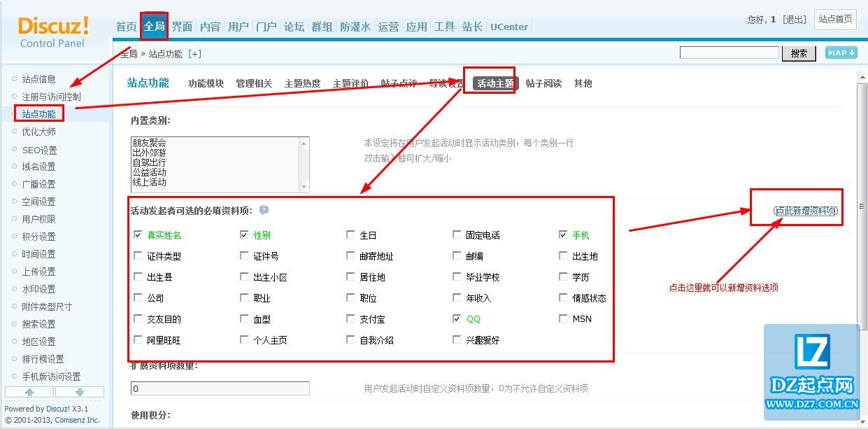Click the 扩展资料项数量 input field
Viewport: 868px width, 429px height.
220,388
